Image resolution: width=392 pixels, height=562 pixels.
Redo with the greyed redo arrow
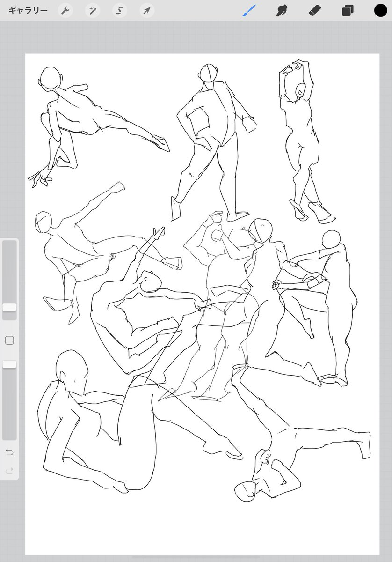click(x=9, y=471)
